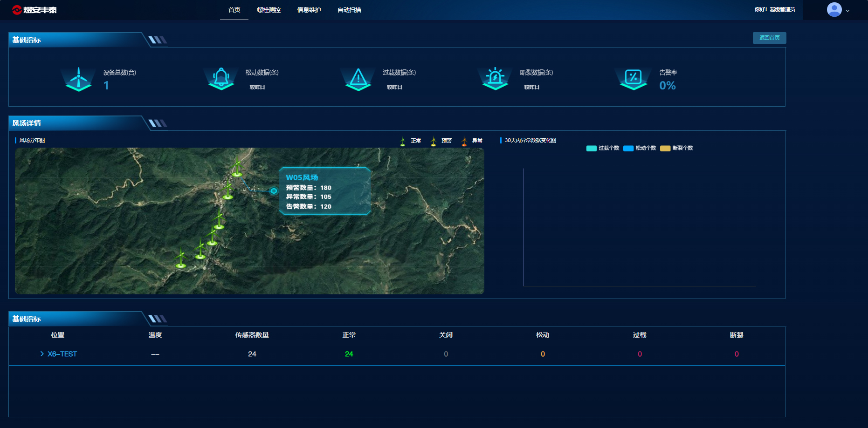Toggle 断裂个数 series in chart legend

676,148
